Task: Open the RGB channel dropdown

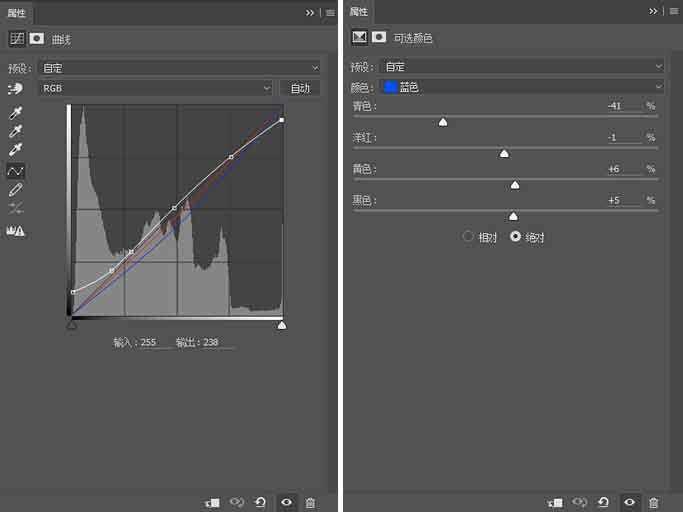Action: click(x=156, y=88)
